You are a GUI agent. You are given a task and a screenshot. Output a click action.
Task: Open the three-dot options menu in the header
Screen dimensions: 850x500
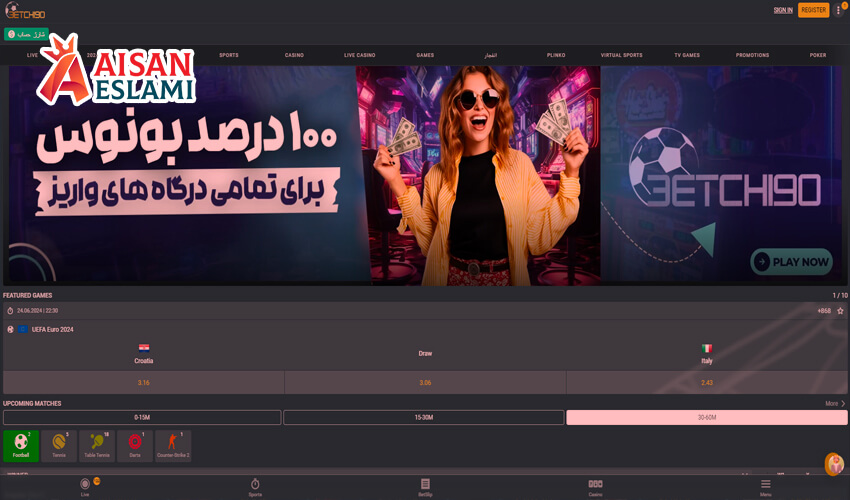(x=838, y=10)
